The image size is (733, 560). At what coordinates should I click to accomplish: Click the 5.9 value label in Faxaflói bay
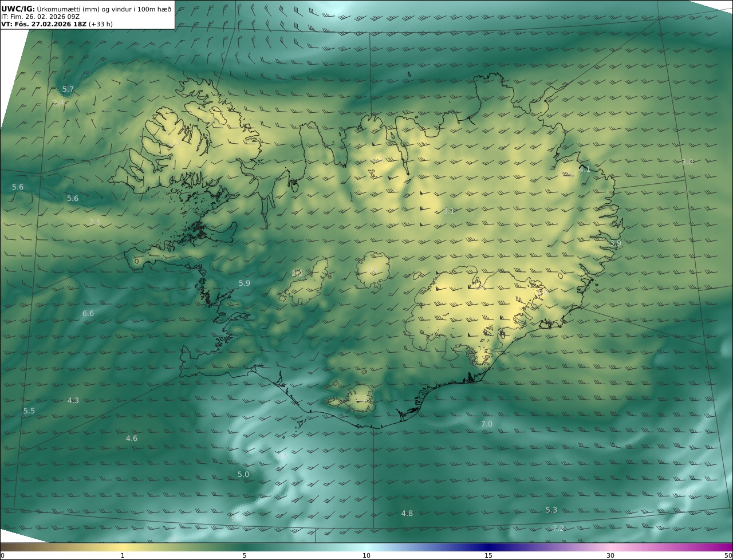click(x=245, y=283)
